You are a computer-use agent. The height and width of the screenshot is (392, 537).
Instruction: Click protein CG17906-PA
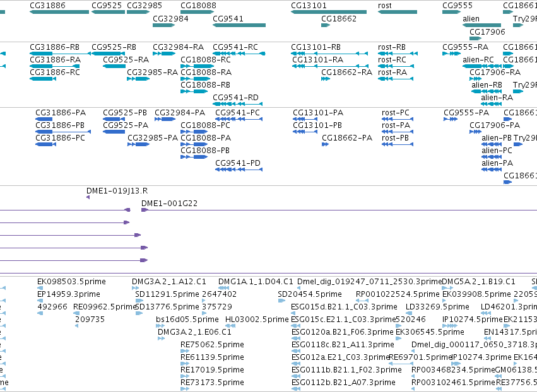coord(475,132)
